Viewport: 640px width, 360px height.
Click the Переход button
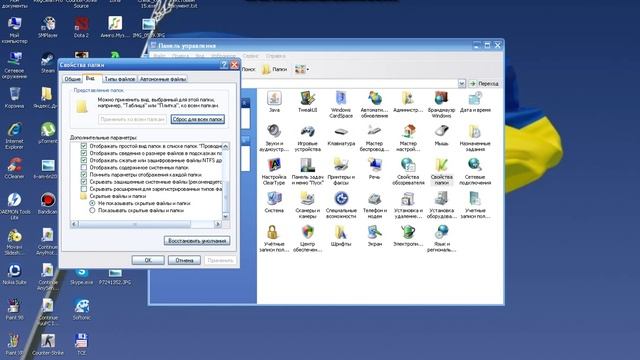tap(484, 83)
